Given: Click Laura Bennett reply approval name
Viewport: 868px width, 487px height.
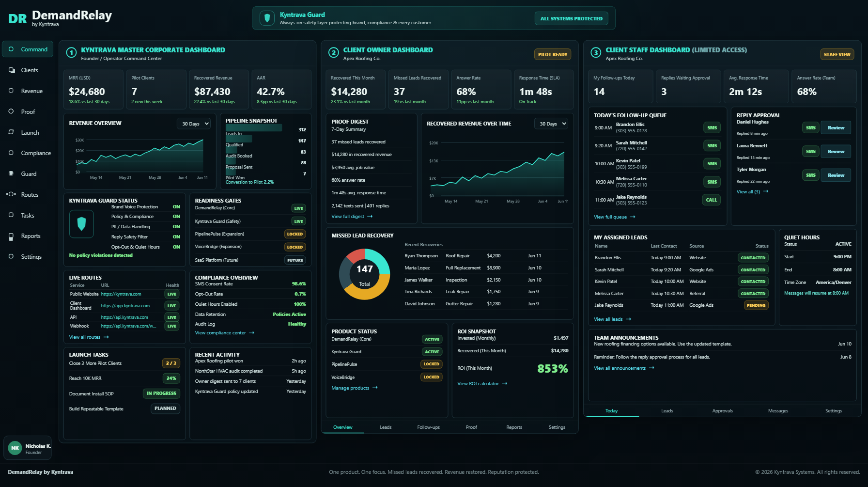Looking at the screenshot, I should [752, 146].
